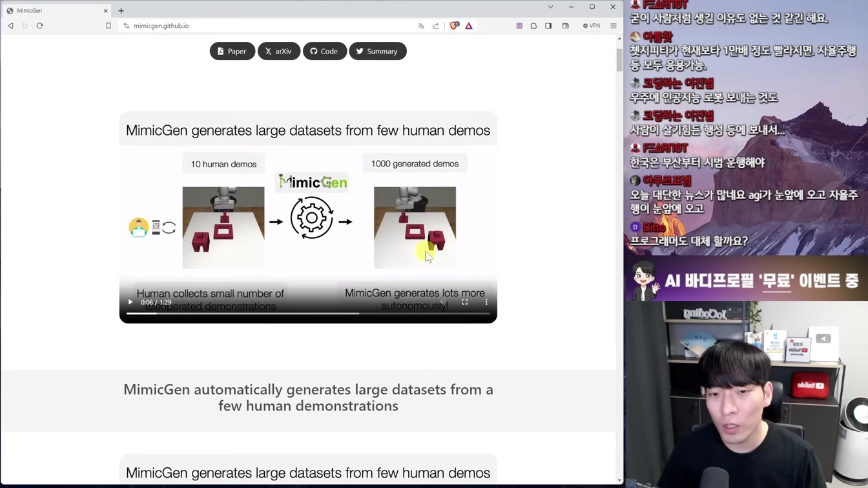Click the MimicGen logo in video
Image resolution: width=868 pixels, height=488 pixels.
point(313,183)
